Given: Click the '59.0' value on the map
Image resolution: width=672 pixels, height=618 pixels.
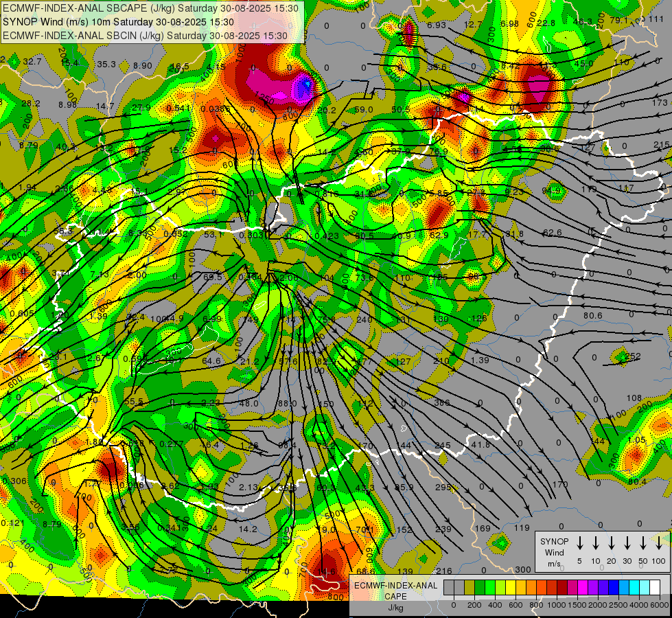Looking at the screenshot, I should [x=363, y=110].
